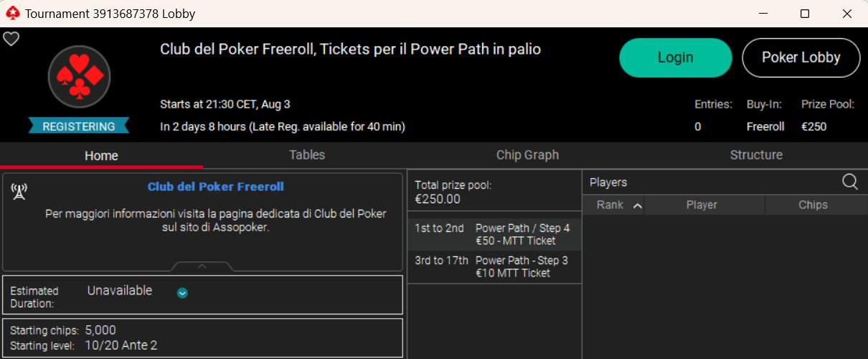Image resolution: width=868 pixels, height=359 pixels.
Task: Sort players by Rank arrow
Action: [x=637, y=206]
